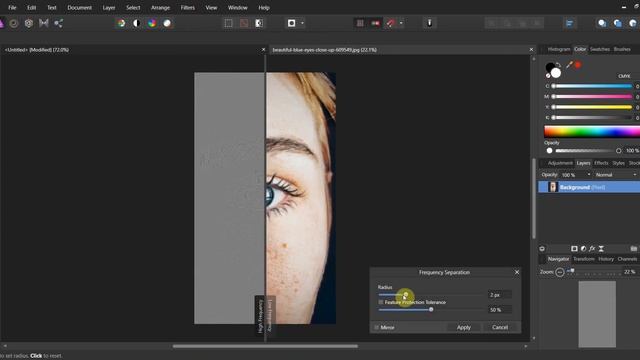Viewport: 640px width, 360px height.
Task: Click the blue alignment icon in toolbar
Action: pos(569,23)
